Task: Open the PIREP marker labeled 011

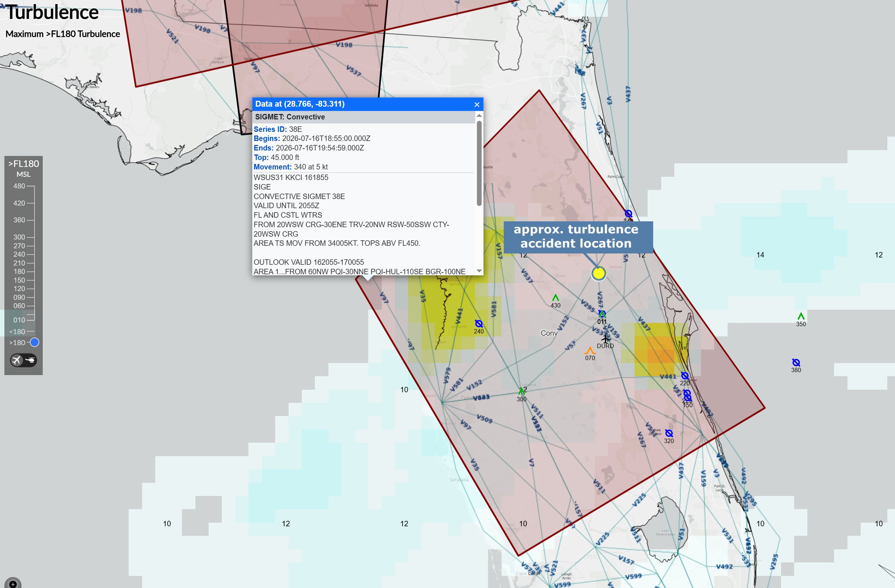Action: [x=602, y=314]
